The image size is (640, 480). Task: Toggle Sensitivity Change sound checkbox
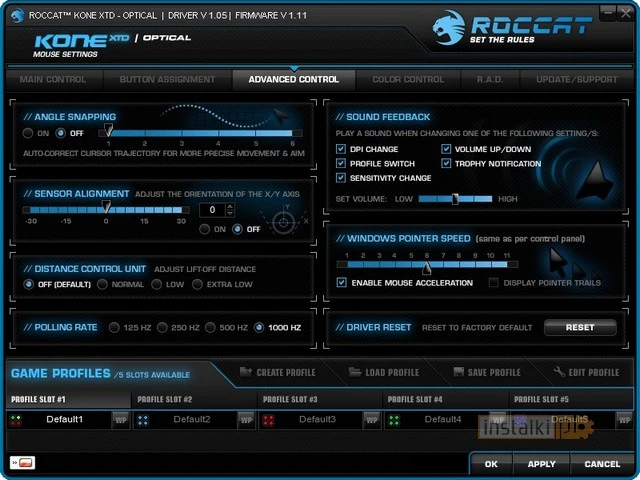tap(341, 178)
